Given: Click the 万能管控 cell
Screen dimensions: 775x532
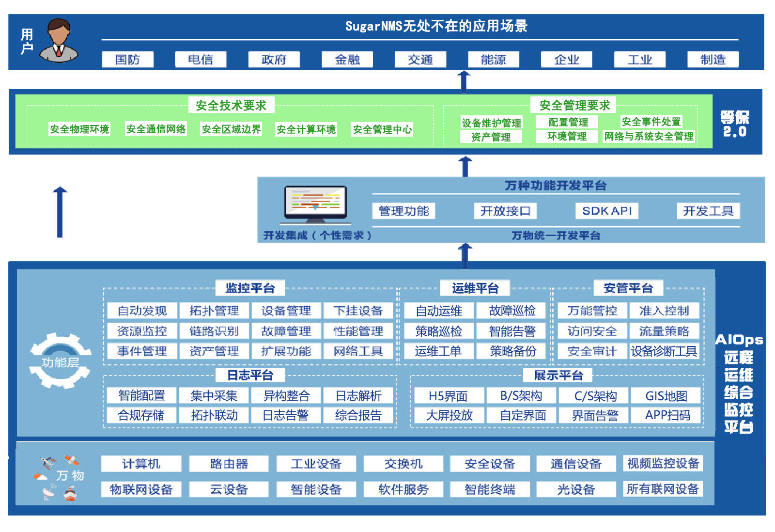Looking at the screenshot, I should 592,311.
